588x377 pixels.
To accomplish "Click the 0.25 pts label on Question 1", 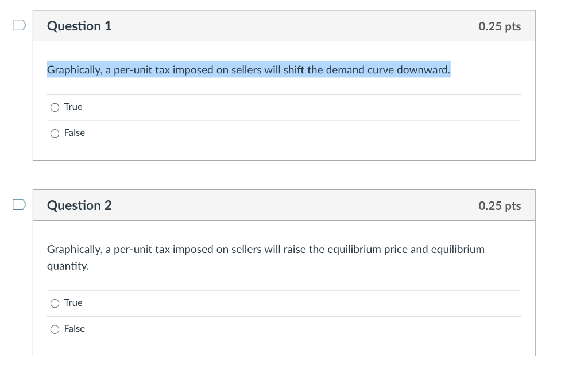I will (499, 26).
